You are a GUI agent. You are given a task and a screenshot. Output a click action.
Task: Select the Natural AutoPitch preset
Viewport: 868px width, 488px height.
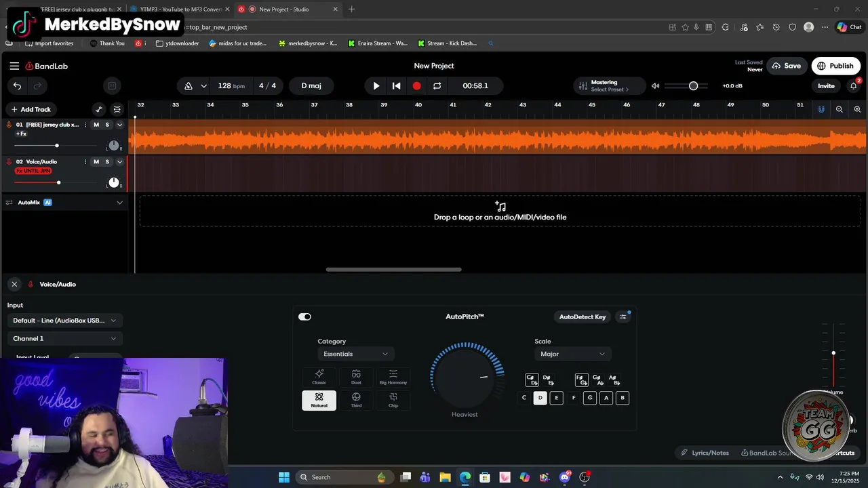[x=319, y=400]
